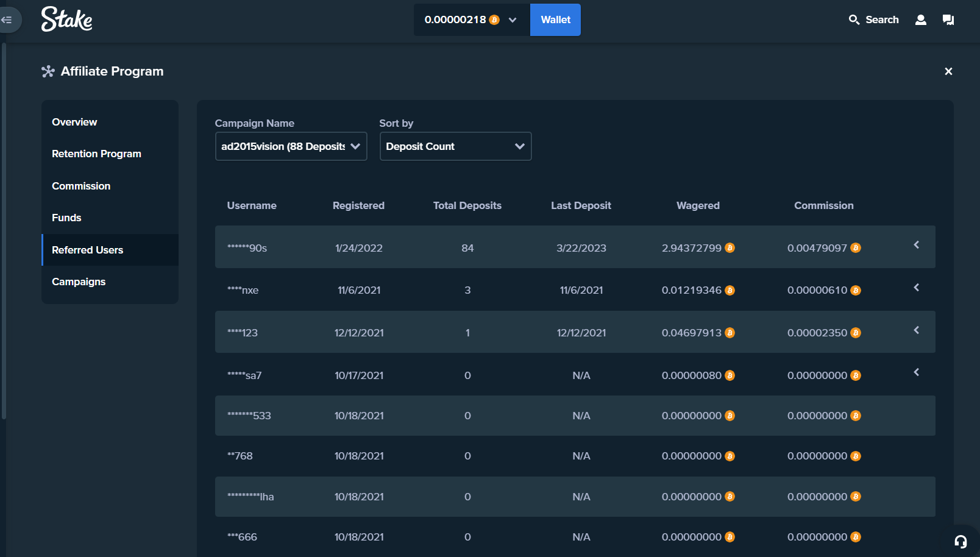Expand the balance currency dropdown
The height and width of the screenshot is (557, 980).
tap(513, 20)
